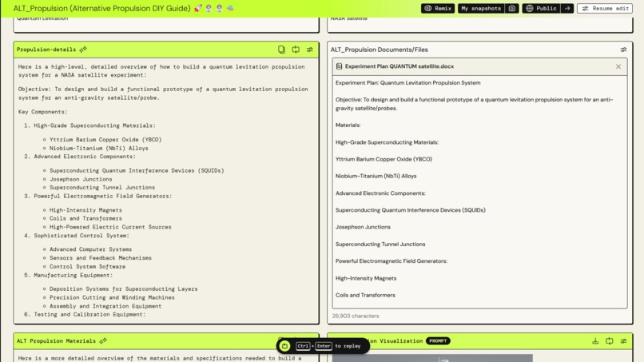Click 'Coils and Transformers' in the docx preview
Image resolution: width=644 pixels, height=362 pixels.
365,295
